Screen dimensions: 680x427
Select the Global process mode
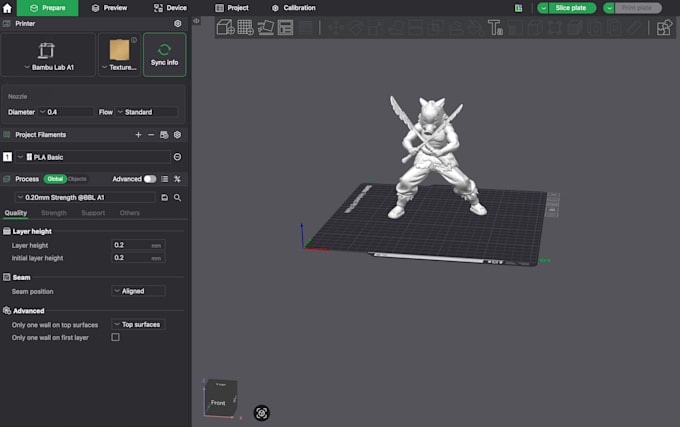55,179
